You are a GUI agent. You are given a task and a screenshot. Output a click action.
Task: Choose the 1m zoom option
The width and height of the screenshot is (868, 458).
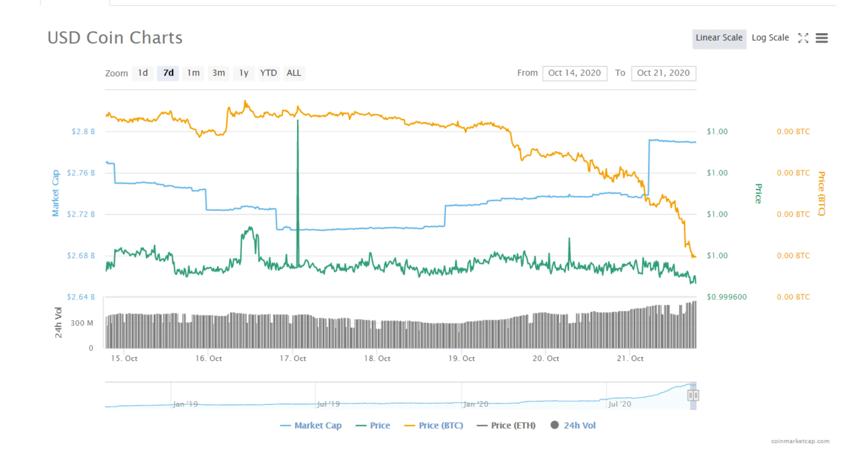point(193,73)
